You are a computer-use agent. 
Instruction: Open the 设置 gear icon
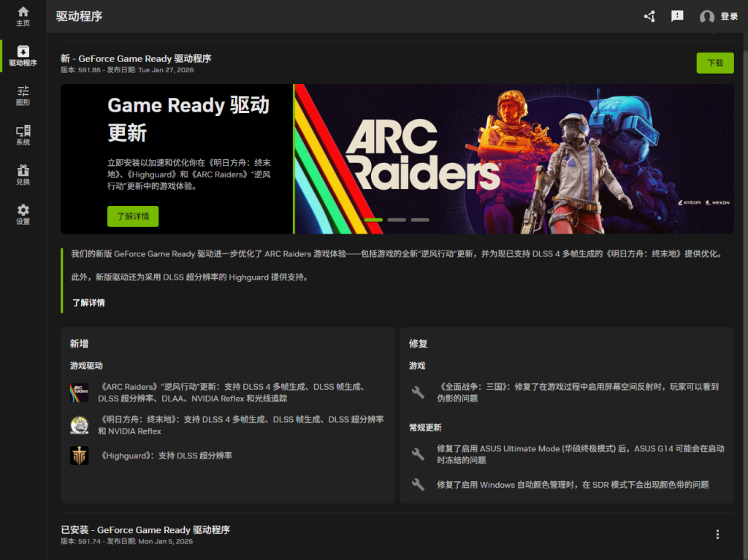[23, 214]
